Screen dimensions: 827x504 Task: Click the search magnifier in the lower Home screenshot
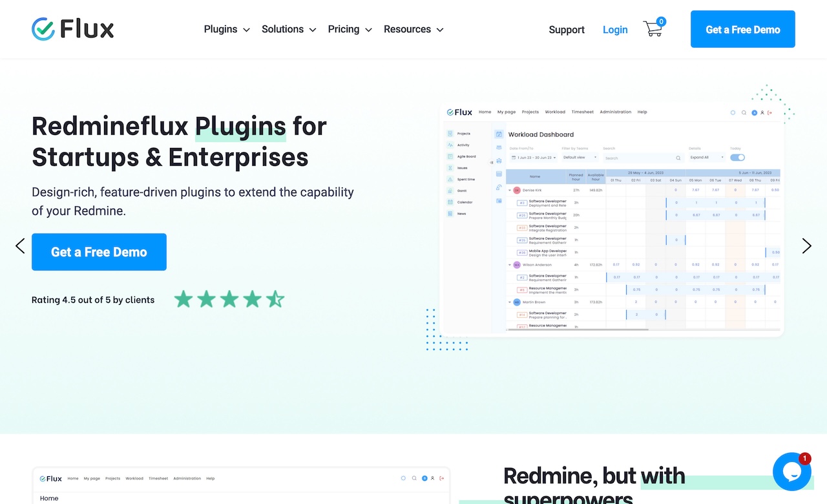click(413, 479)
